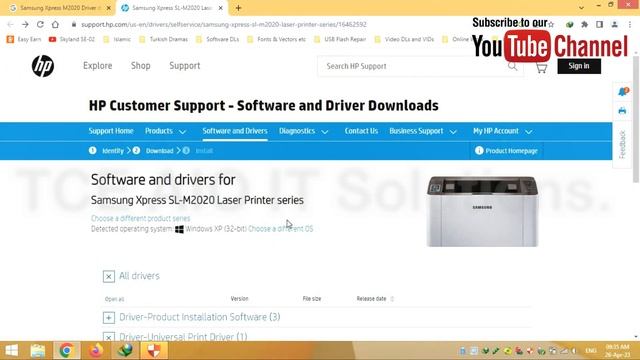640x360 pixels.
Task: Open the Easy Earn bookmark
Action: pyautogui.click(x=24, y=39)
